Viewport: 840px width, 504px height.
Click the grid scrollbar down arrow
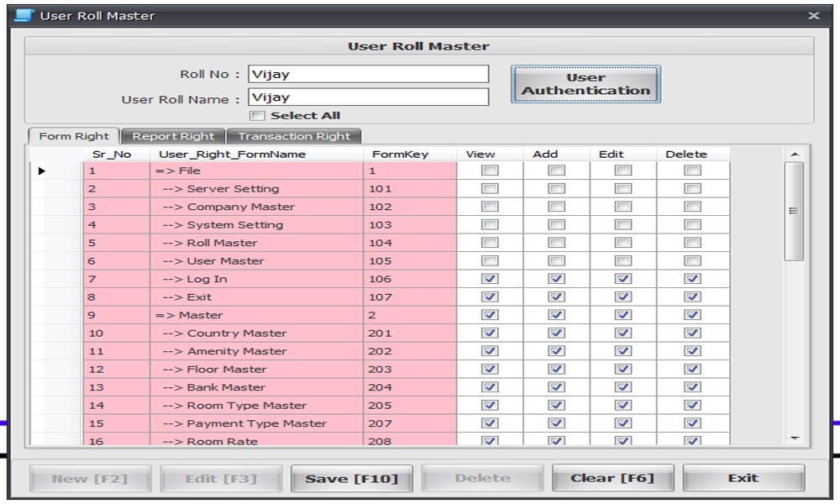pos(795,438)
